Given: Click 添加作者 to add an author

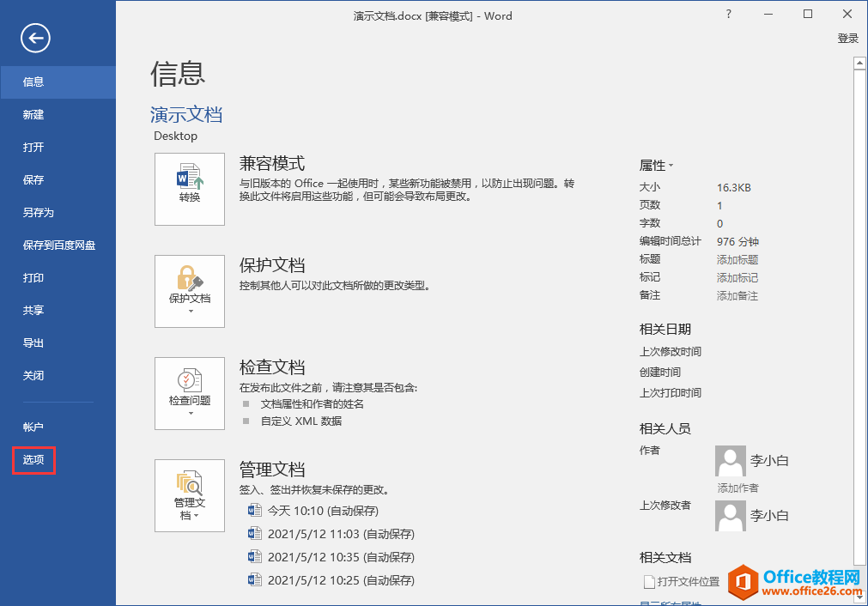Looking at the screenshot, I should click(x=737, y=488).
